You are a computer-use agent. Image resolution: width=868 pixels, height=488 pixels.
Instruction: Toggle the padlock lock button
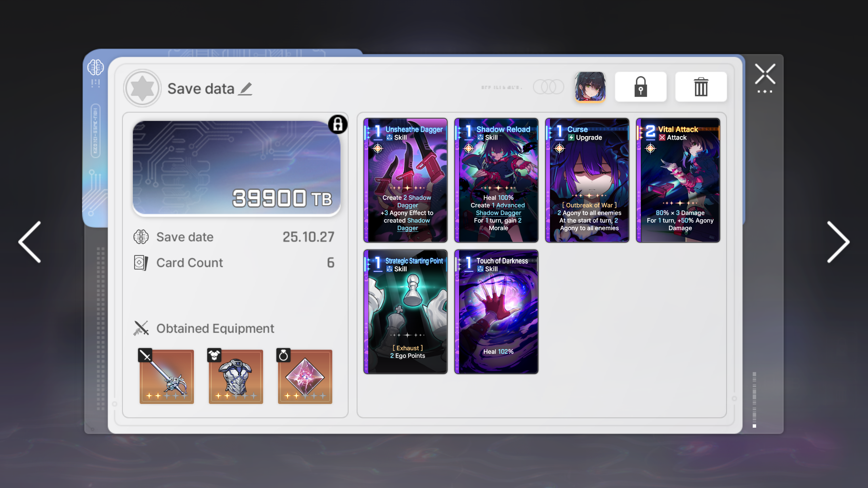tap(640, 87)
